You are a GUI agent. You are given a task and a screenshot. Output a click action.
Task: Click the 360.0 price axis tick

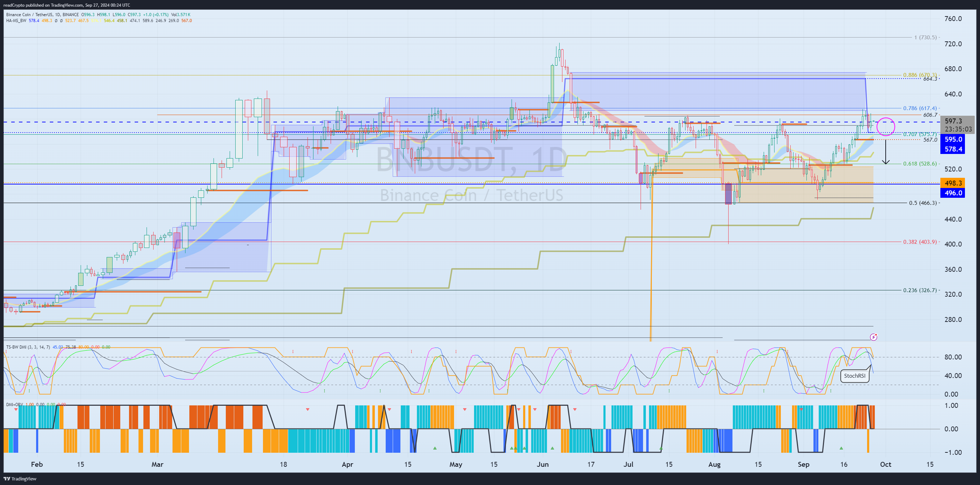point(953,269)
